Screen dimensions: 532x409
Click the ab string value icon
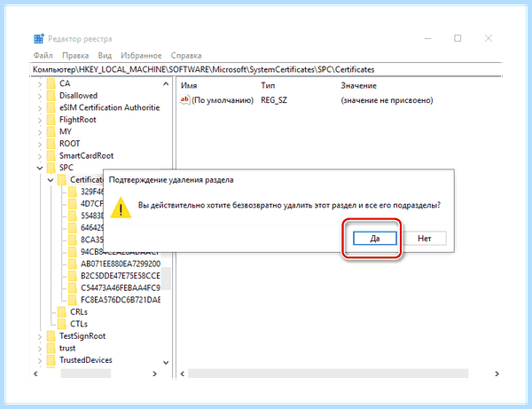click(x=185, y=100)
